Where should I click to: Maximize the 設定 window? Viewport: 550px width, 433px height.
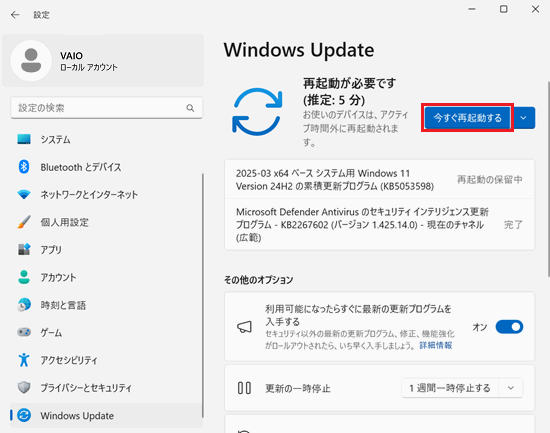point(504,9)
